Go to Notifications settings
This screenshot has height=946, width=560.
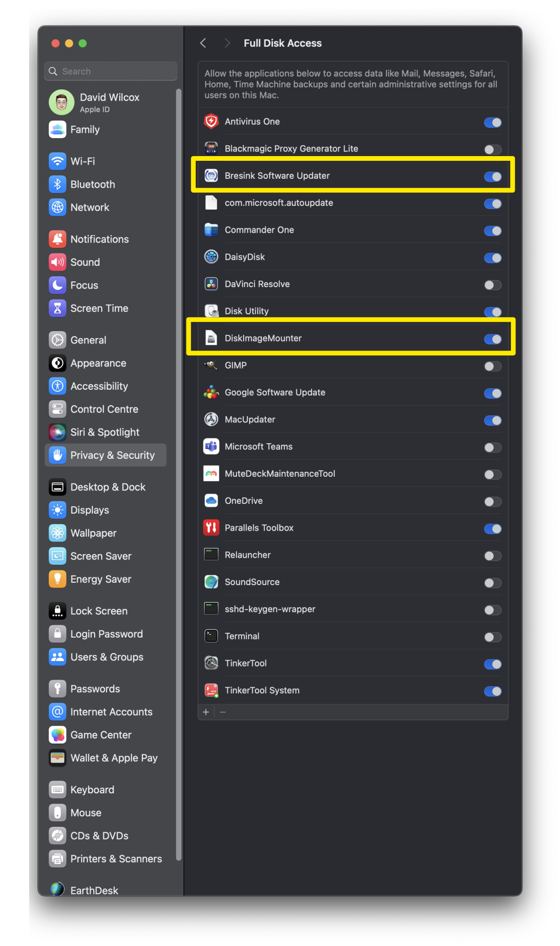(x=105, y=239)
